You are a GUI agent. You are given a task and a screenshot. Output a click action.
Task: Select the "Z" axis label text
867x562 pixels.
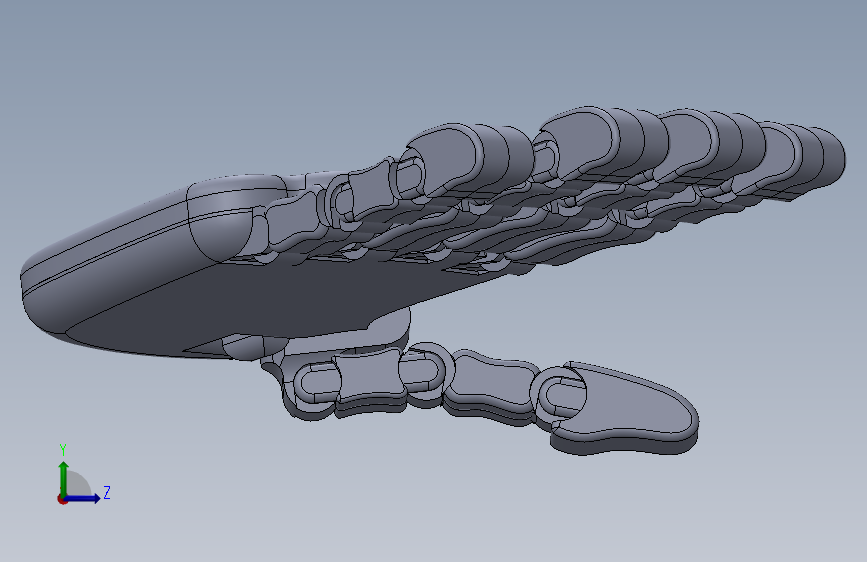(107, 492)
